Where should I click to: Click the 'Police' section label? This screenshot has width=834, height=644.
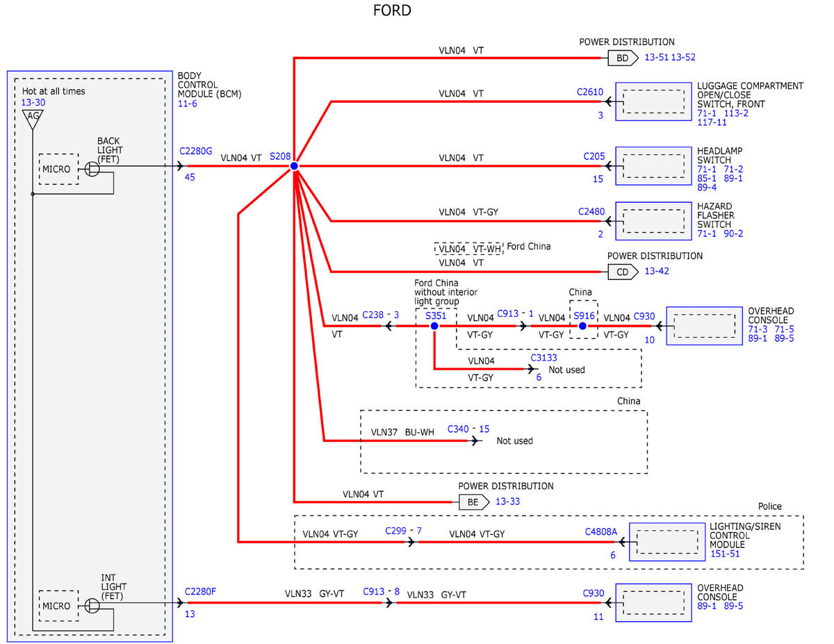tap(770, 506)
